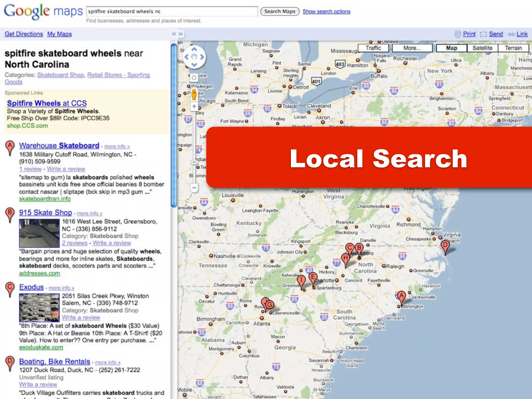Click the Search Maps button
This screenshot has width=532, height=399.
point(280,11)
